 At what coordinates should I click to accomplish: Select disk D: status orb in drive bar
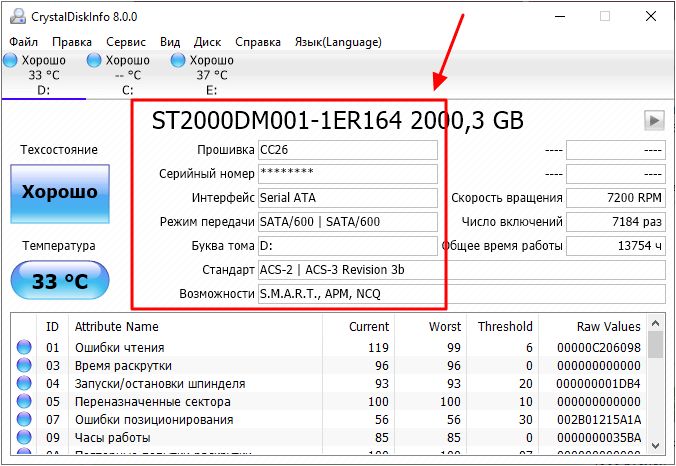coord(10,60)
